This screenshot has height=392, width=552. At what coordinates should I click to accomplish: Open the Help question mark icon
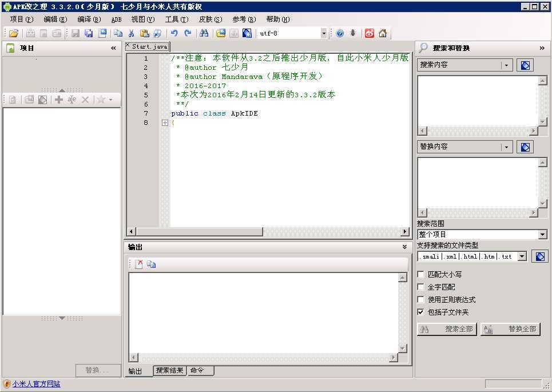tap(339, 33)
